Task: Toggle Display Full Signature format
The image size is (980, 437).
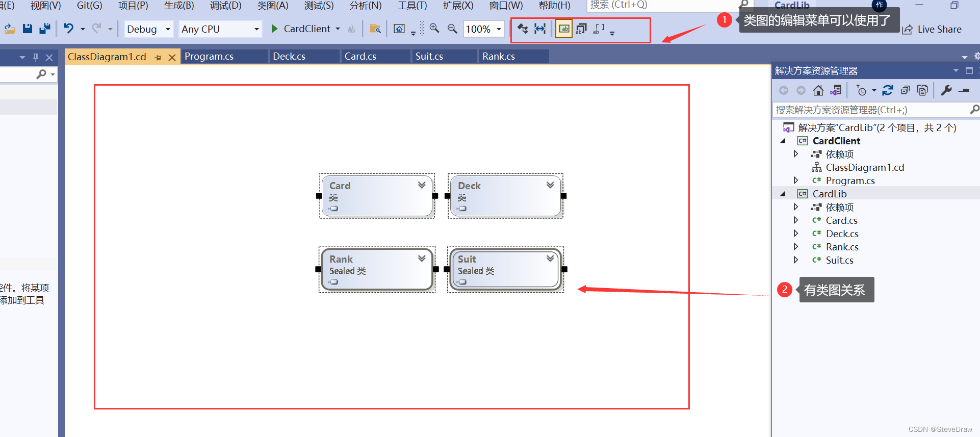Action: coord(599,29)
